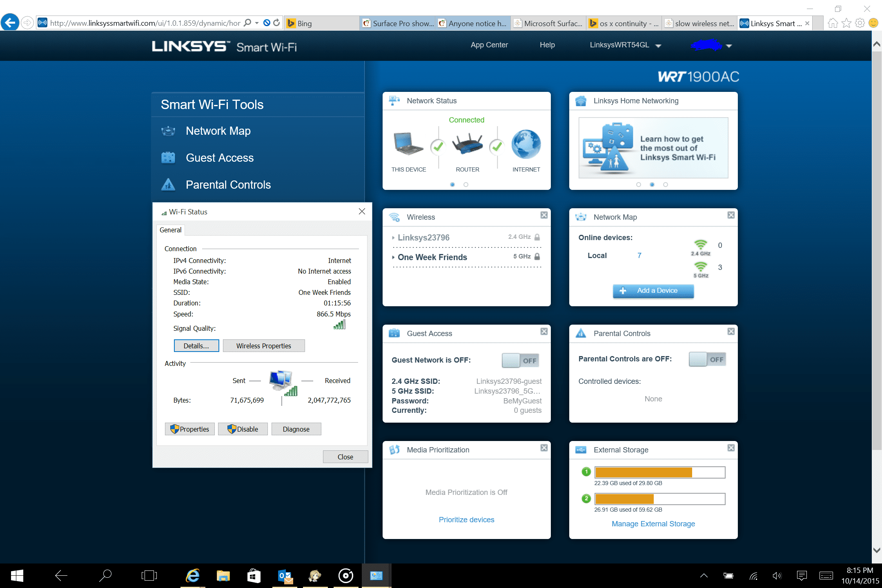Close the Parental Controls widget
The width and height of the screenshot is (882, 588).
731,332
